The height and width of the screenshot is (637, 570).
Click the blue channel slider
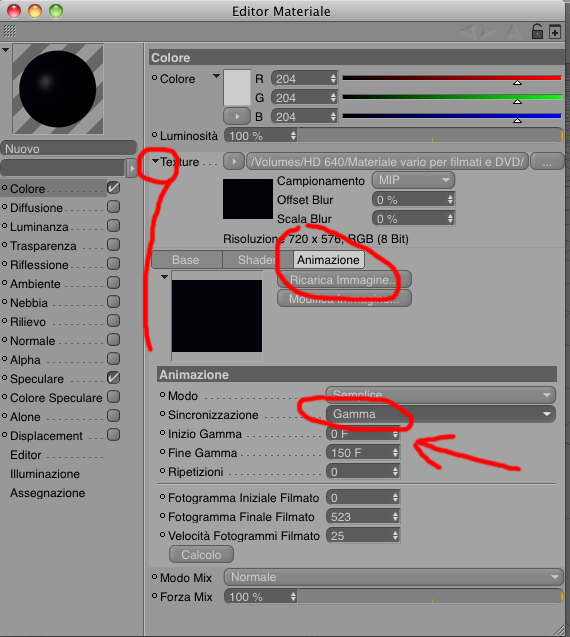tap(452, 116)
